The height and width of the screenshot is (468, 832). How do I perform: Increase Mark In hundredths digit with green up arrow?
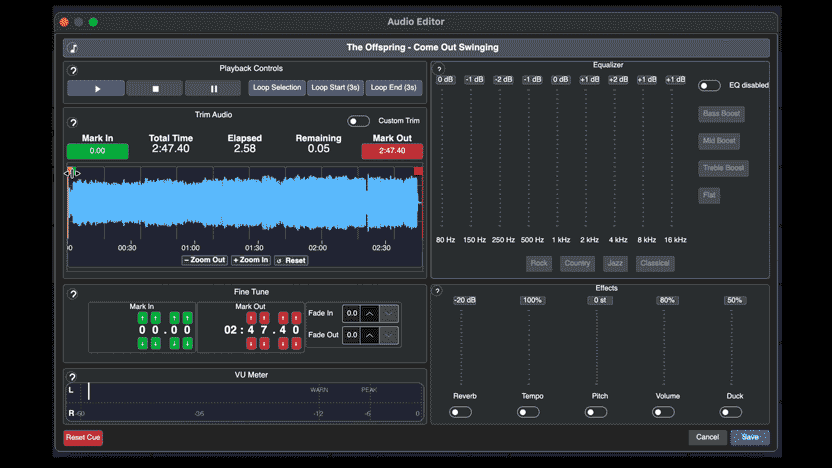[187, 318]
